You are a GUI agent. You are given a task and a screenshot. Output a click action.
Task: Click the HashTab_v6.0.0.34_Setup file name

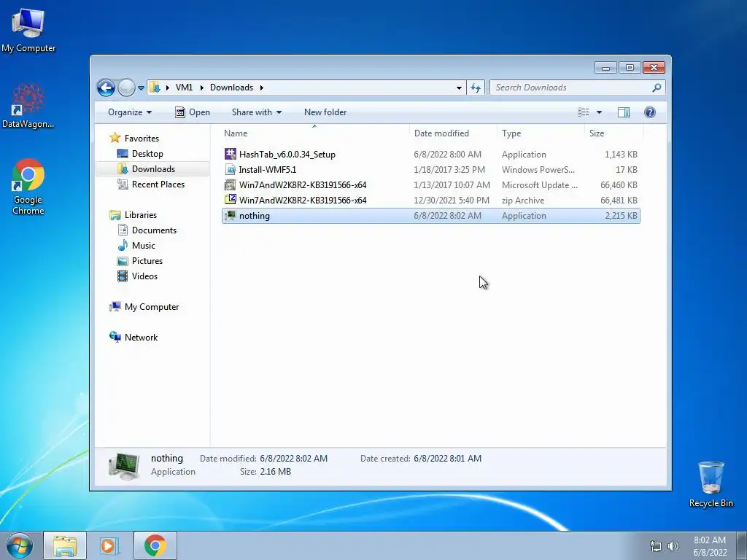tap(287, 155)
